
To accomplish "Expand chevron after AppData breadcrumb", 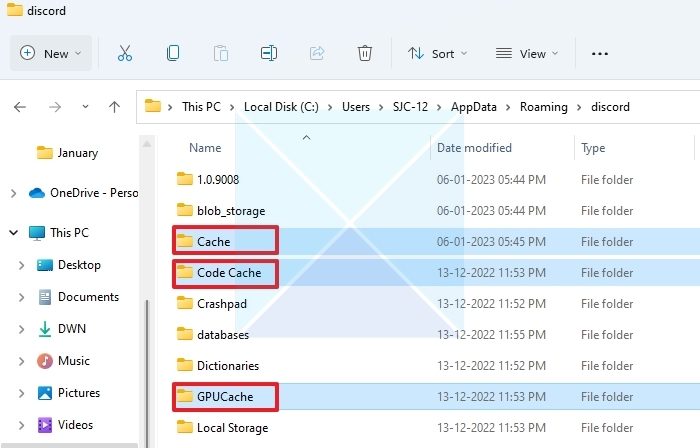I will (x=508, y=108).
